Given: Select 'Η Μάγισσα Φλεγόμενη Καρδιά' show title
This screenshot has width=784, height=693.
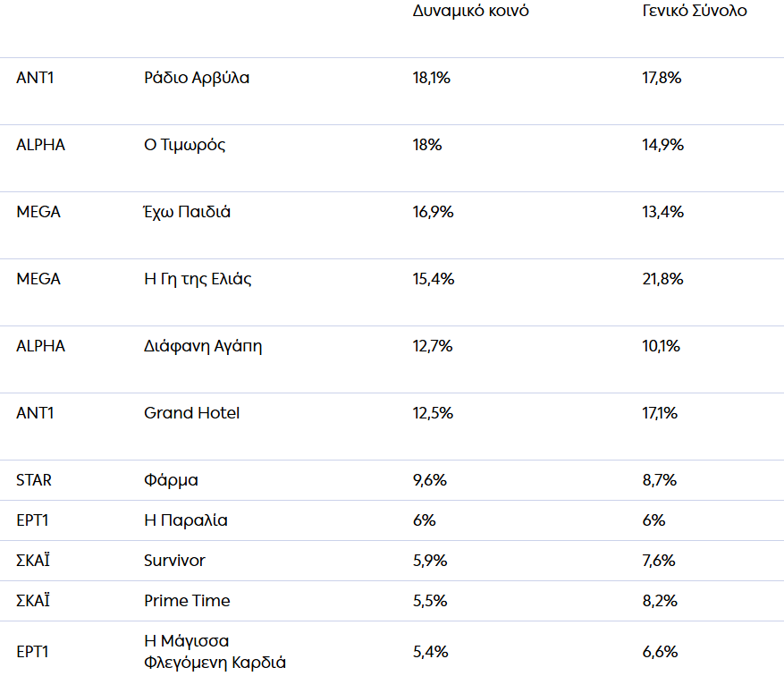Looking at the screenshot, I should coord(215,652).
